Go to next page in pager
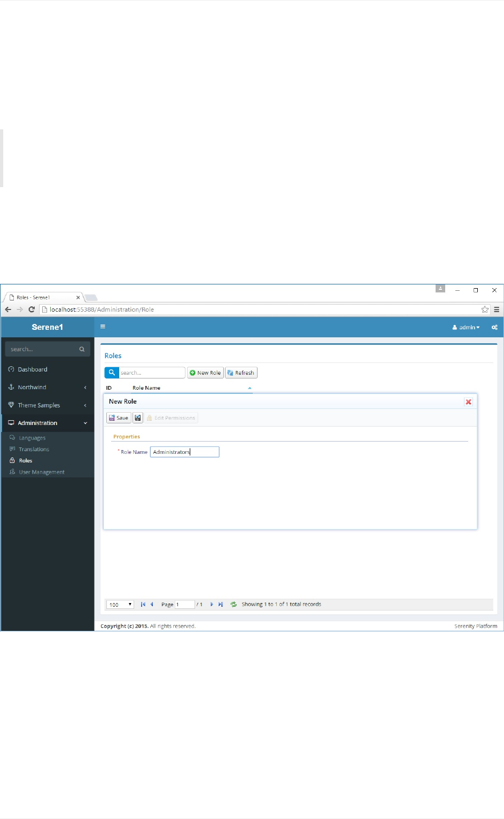 click(212, 605)
